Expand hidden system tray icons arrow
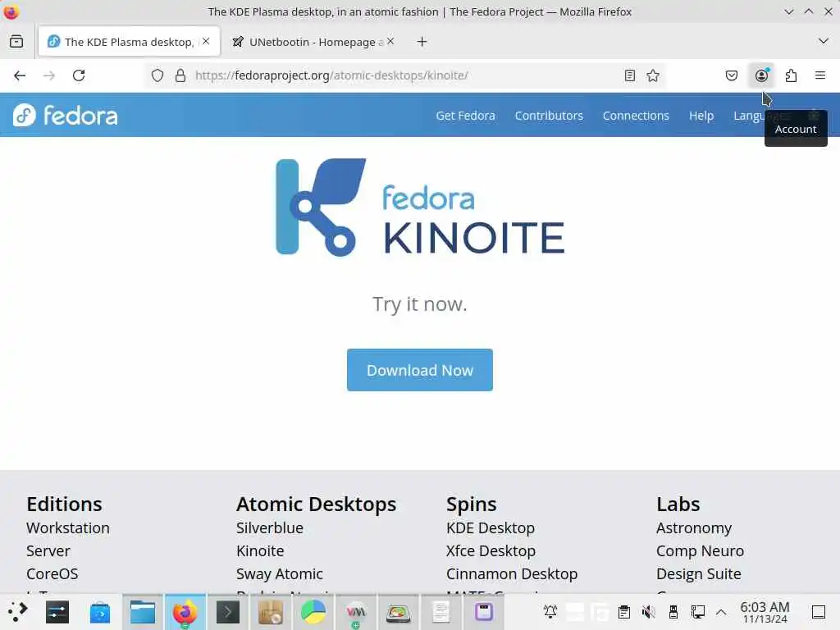 pos(721,611)
